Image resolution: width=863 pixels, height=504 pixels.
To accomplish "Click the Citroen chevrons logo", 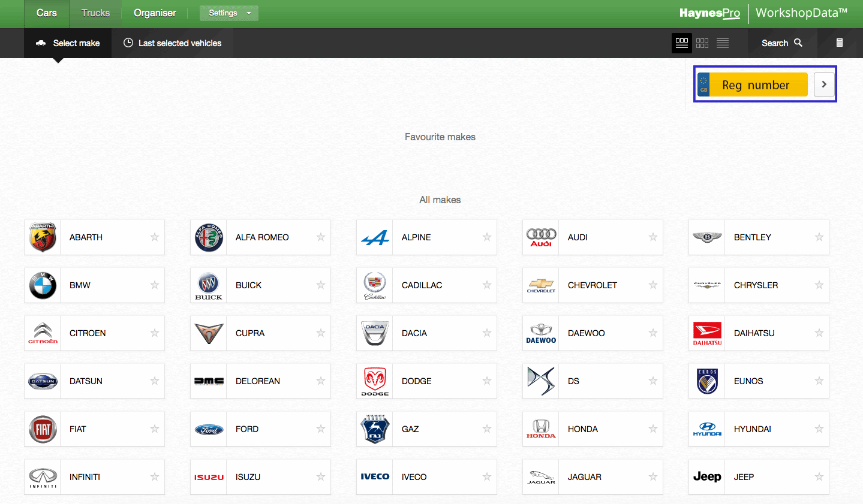I will click(43, 333).
